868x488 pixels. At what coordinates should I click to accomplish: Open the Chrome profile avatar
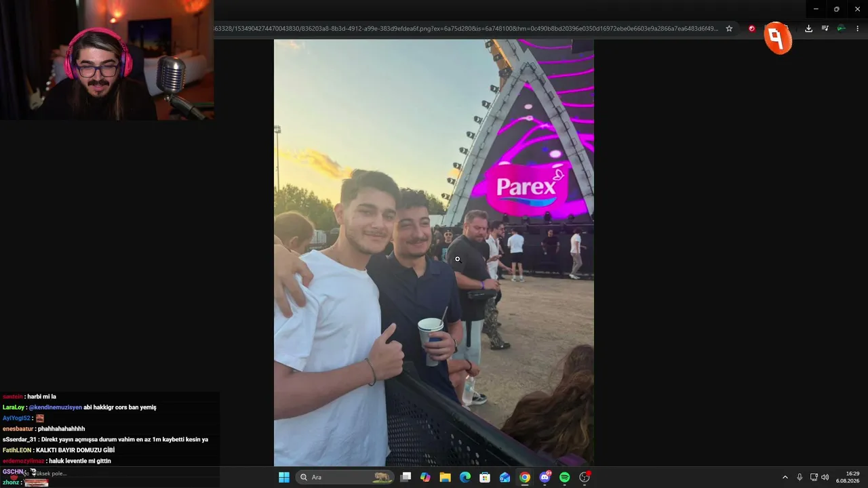click(x=841, y=28)
